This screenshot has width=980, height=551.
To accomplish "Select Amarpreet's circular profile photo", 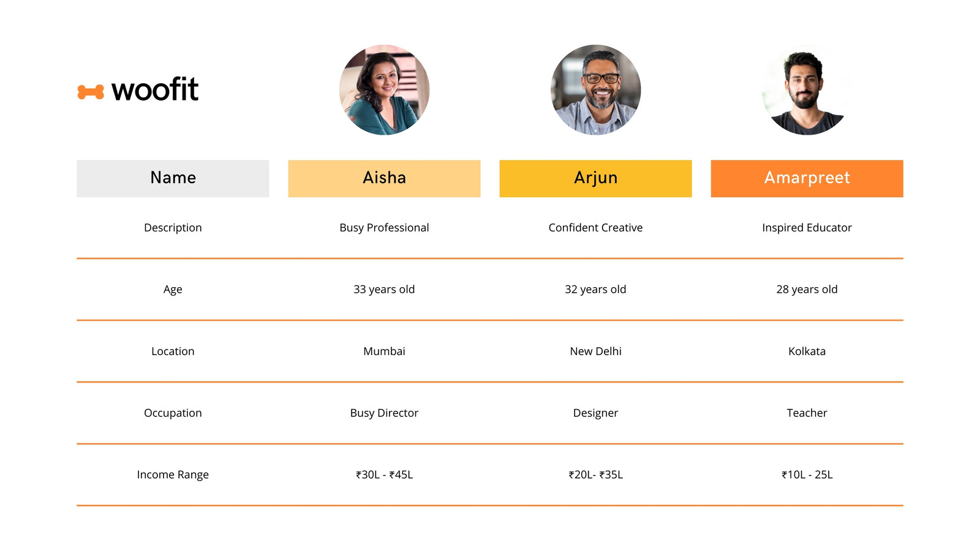I will pyautogui.click(x=807, y=90).
